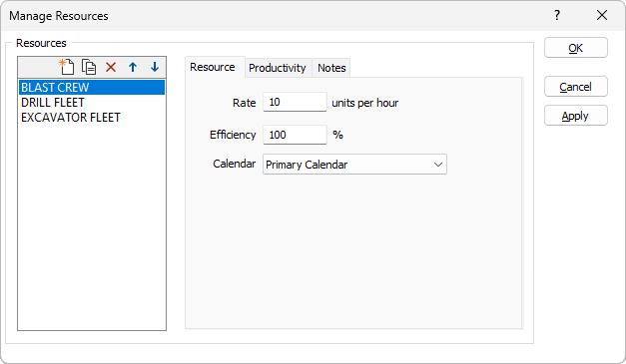Close the Manage Resources dialog
The width and height of the screenshot is (626, 364).
tap(602, 16)
